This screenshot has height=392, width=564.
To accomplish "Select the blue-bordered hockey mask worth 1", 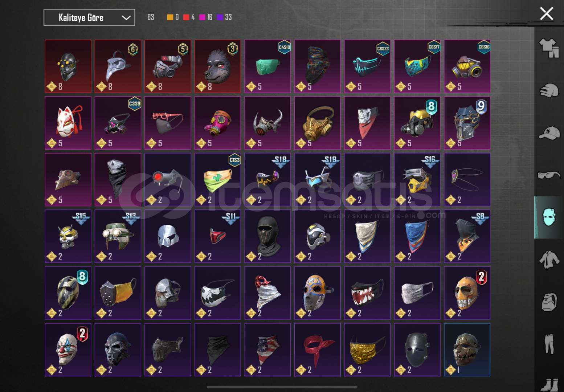I will (x=467, y=350).
